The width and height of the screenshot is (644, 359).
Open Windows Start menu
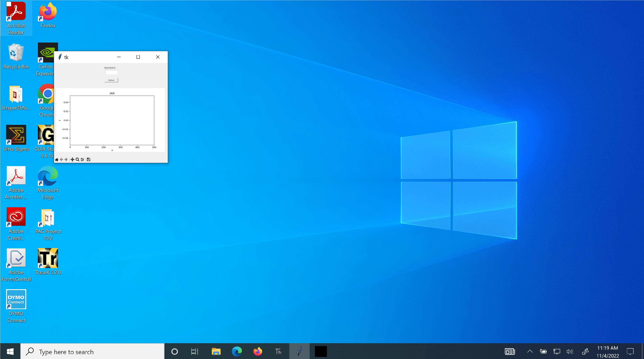click(10, 352)
